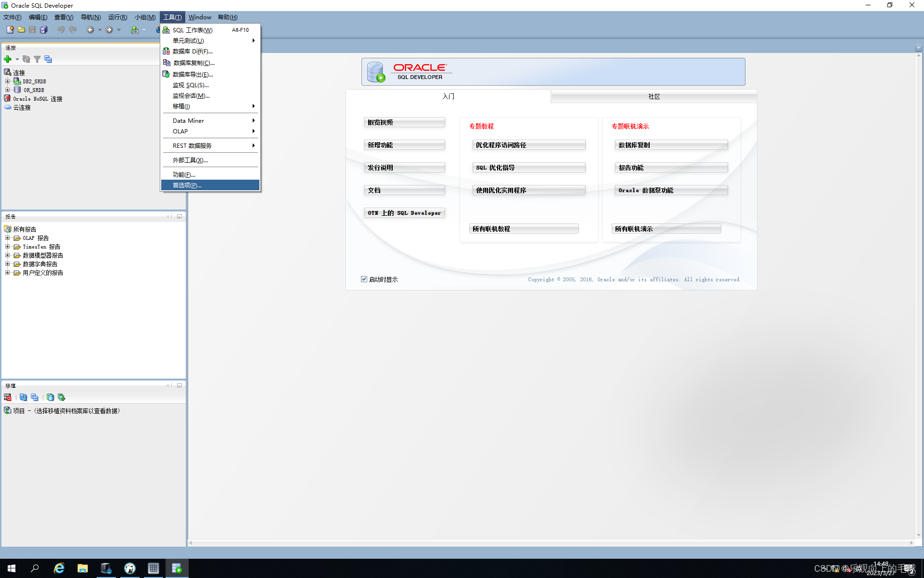924x578 pixels.
Task: Open the REST 数据服务 submenu
Action: [x=210, y=145]
